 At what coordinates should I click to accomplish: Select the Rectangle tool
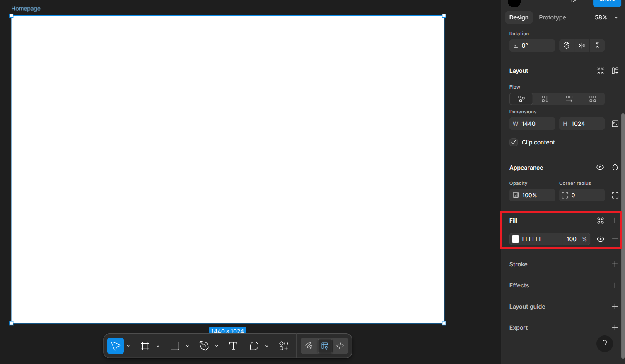coord(174,346)
